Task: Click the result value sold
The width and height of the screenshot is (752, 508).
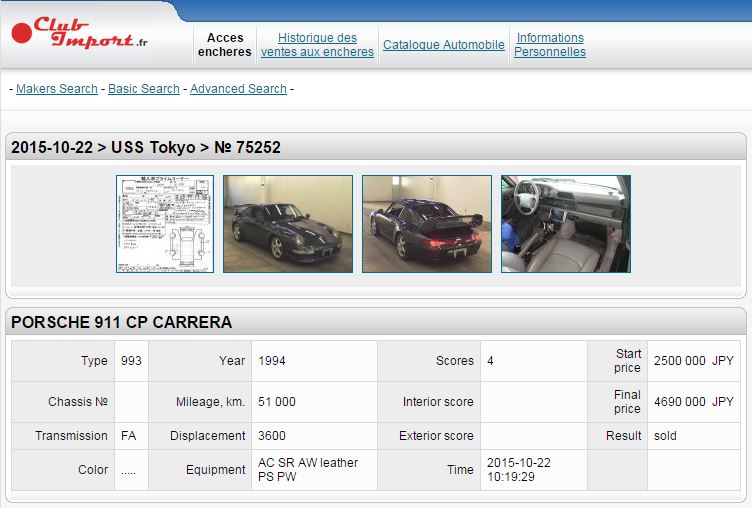Action: 665,436
